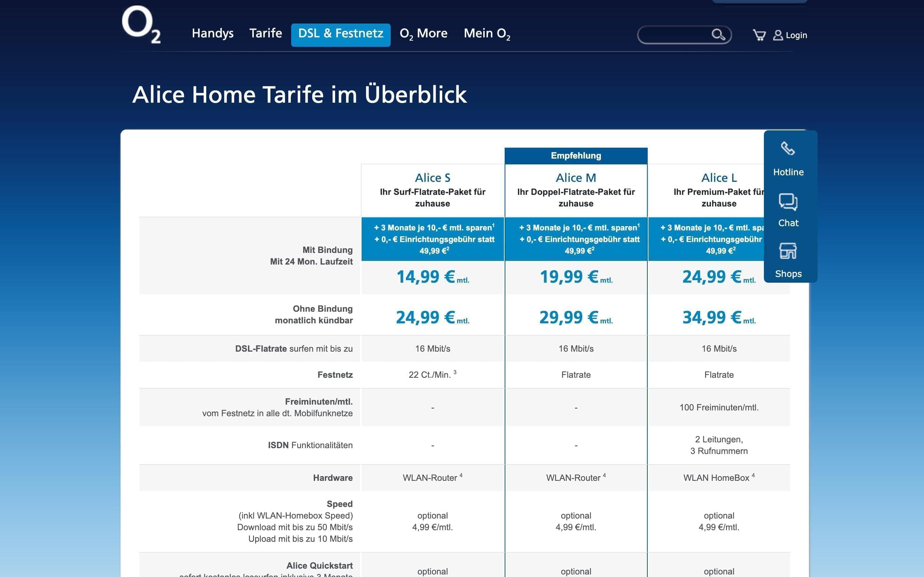Click the search magnifier icon

(x=718, y=35)
